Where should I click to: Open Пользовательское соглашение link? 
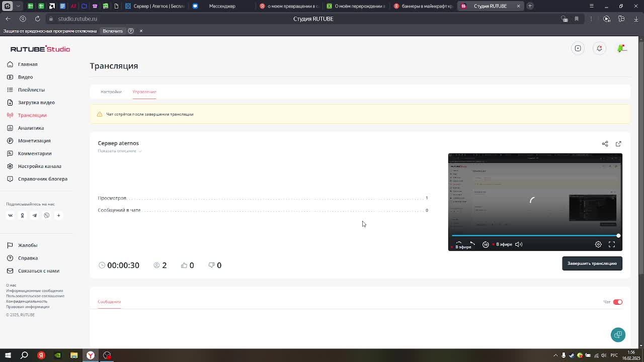tap(35, 296)
